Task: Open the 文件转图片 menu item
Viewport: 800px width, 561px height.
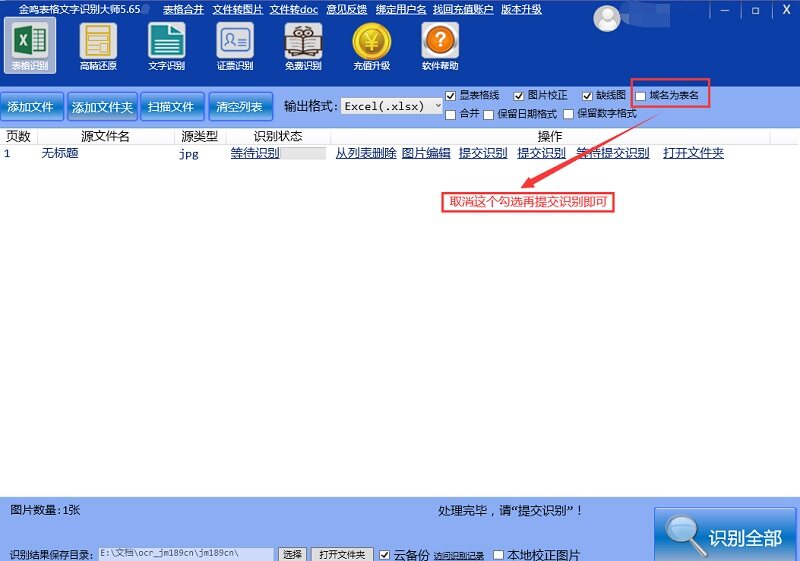Action: pyautogui.click(x=238, y=10)
